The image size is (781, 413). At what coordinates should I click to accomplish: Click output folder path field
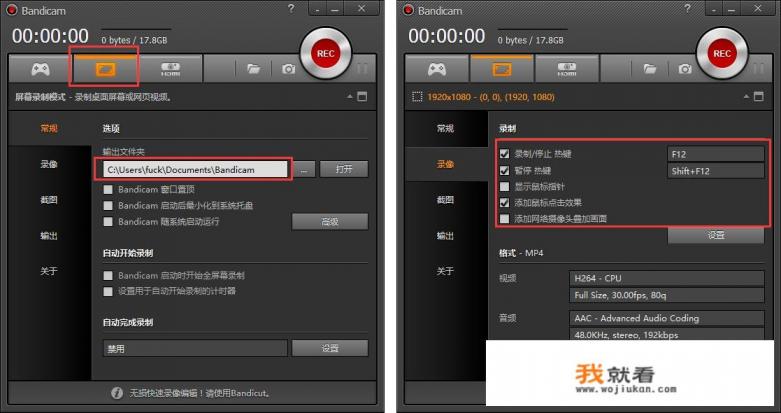click(195, 169)
